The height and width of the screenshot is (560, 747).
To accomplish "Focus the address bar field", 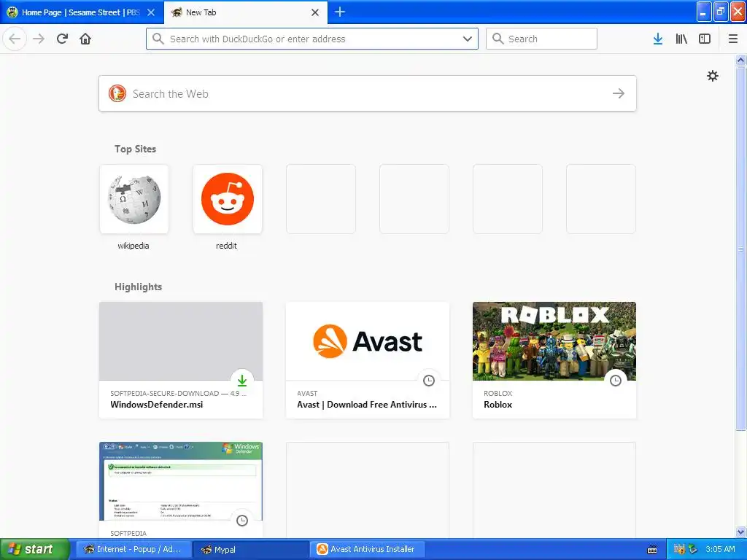I will click(312, 39).
